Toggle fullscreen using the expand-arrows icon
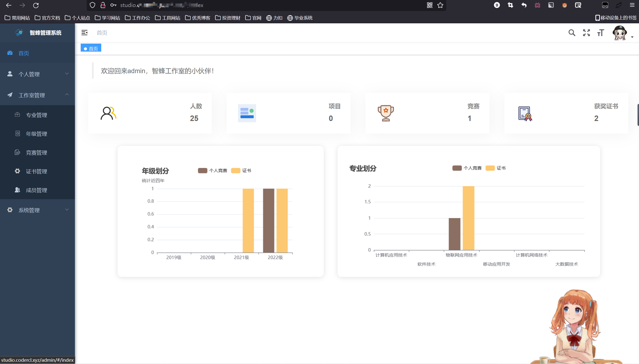The width and height of the screenshot is (639, 364). (x=586, y=33)
